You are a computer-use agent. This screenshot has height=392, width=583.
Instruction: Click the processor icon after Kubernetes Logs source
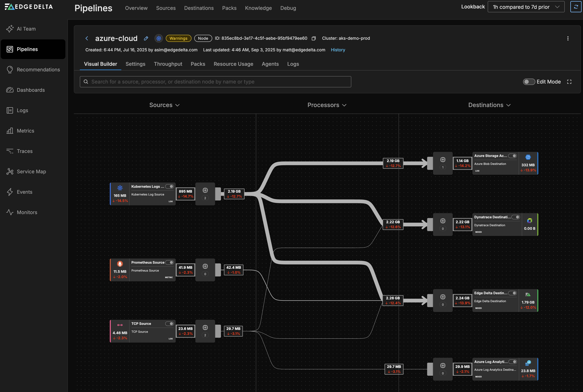pyautogui.click(x=205, y=191)
